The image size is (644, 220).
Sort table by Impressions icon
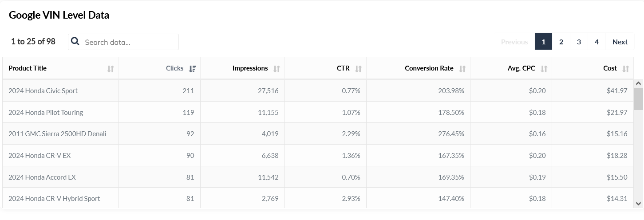[277, 69]
